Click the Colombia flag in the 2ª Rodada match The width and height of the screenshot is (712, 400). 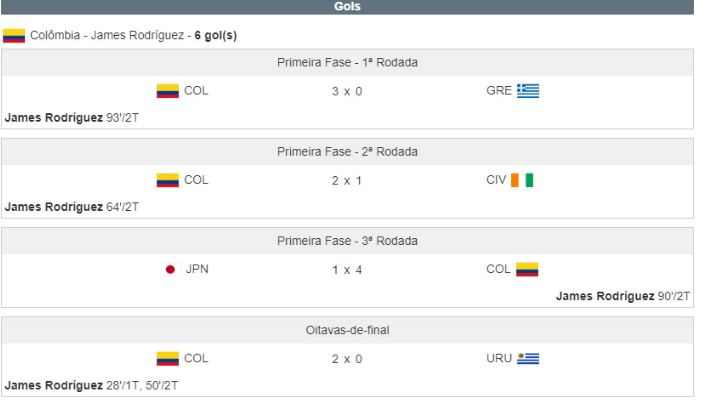(x=167, y=180)
